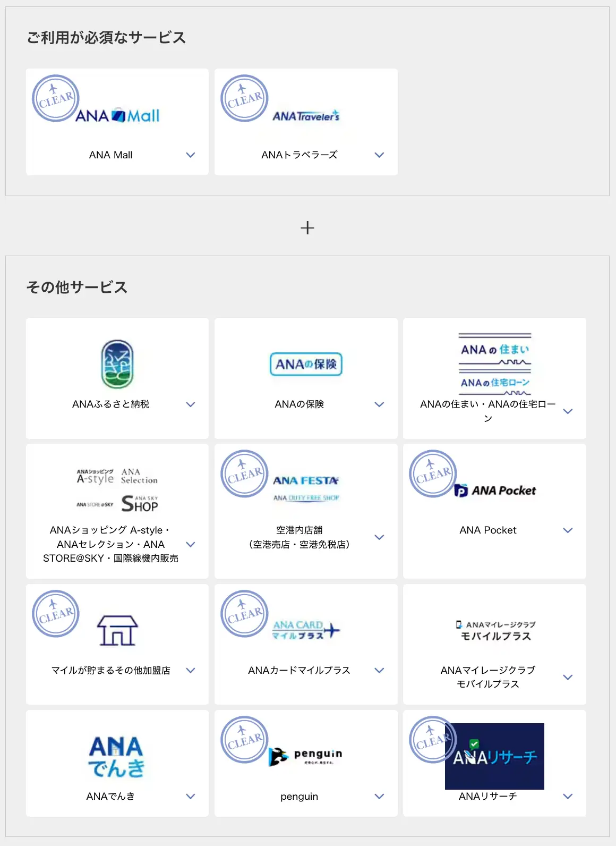Viewport: 616px width, 846px height.
Task: Click the ANA CARD マイルプラス logo
Action: pos(306,630)
